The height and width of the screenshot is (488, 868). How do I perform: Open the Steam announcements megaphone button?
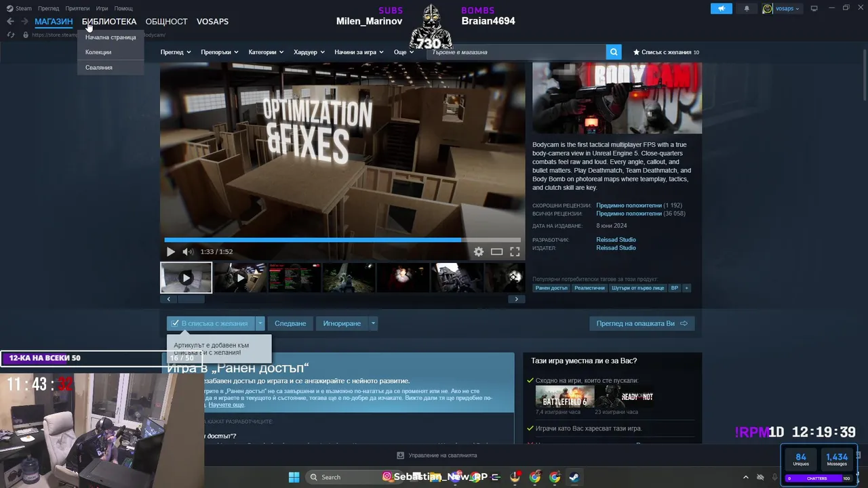coord(721,8)
